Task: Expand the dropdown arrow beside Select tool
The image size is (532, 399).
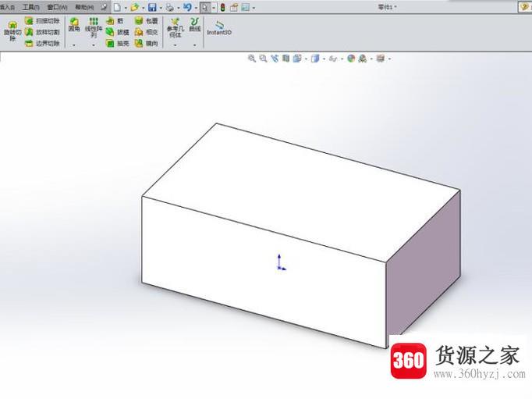Action: coord(214,8)
